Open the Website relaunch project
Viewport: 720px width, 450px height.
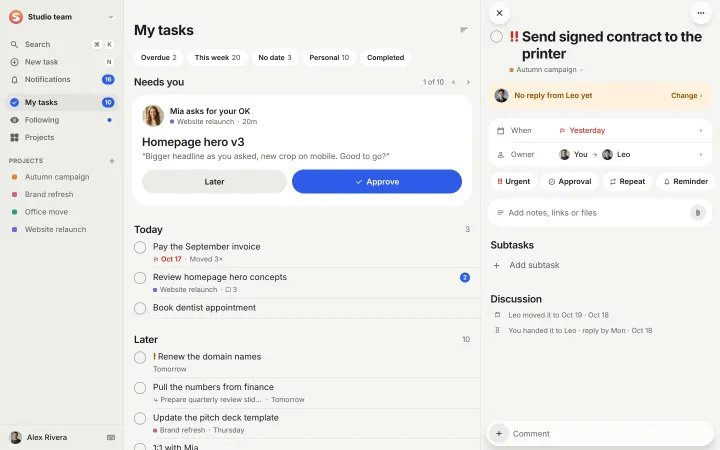[x=62, y=229]
